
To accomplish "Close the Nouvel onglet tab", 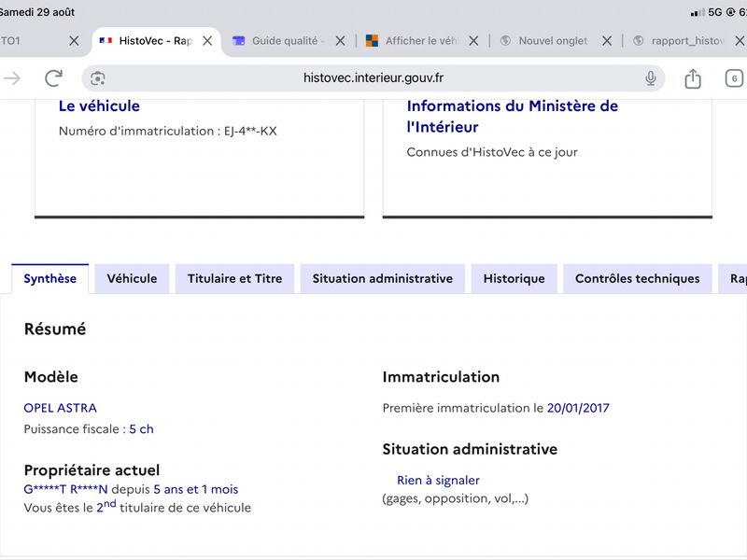I will (607, 41).
